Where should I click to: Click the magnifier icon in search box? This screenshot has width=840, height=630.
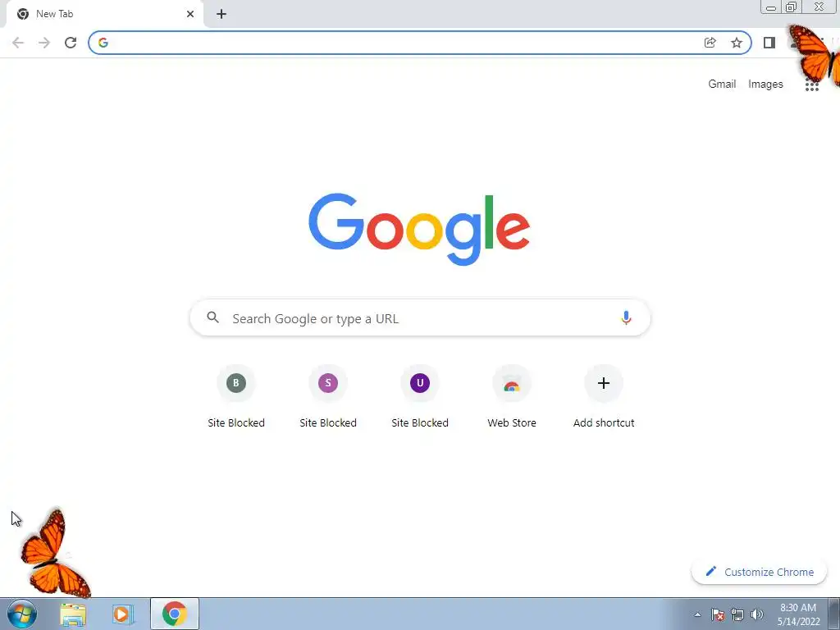(212, 317)
